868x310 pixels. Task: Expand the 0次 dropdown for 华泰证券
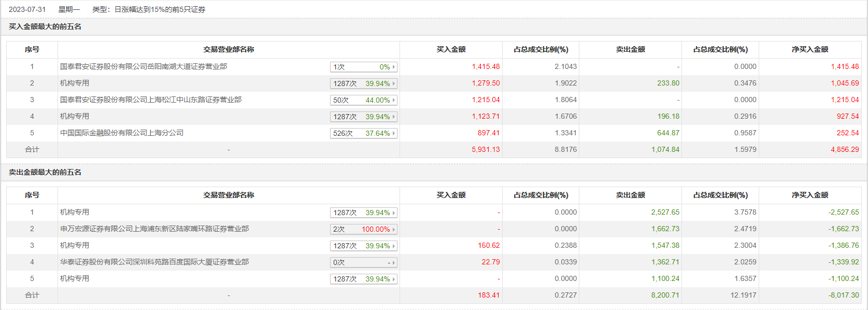click(x=394, y=262)
